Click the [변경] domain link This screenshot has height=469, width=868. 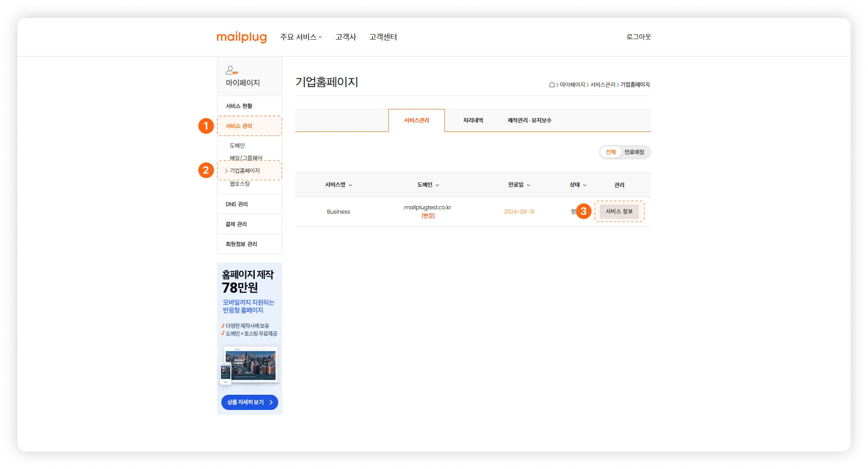[x=428, y=216]
